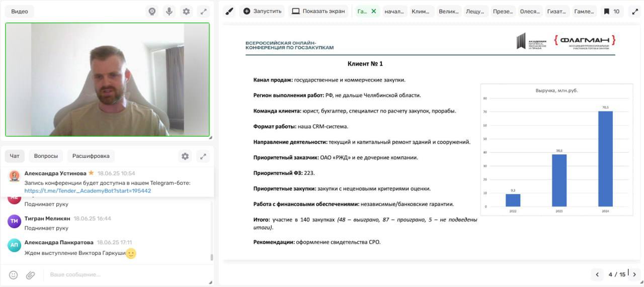
Task: Open chat panel settings gear
Action: coord(185,156)
